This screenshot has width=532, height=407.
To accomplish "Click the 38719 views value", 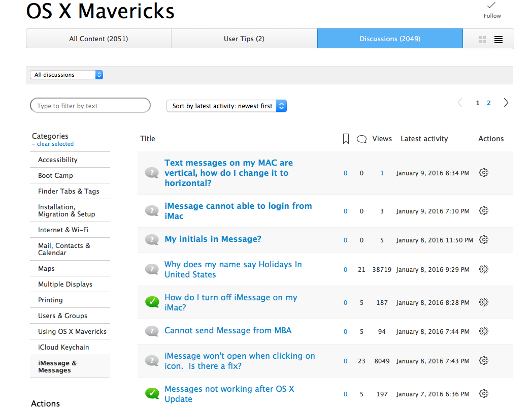I will (x=382, y=270).
